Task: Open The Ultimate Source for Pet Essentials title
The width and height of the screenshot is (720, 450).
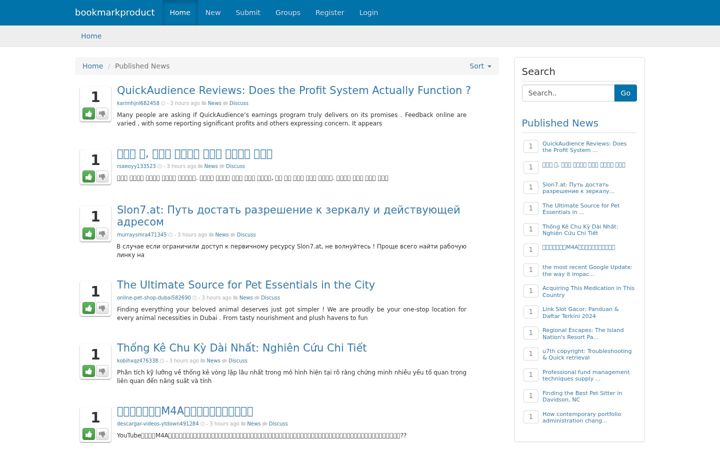Action: click(x=246, y=285)
